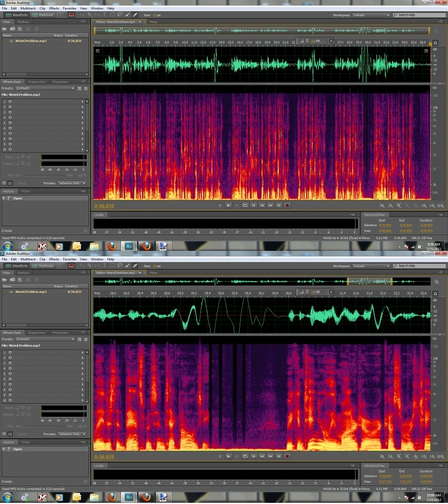
Task: Click the red Record button in the upper window
Action: [287, 206]
